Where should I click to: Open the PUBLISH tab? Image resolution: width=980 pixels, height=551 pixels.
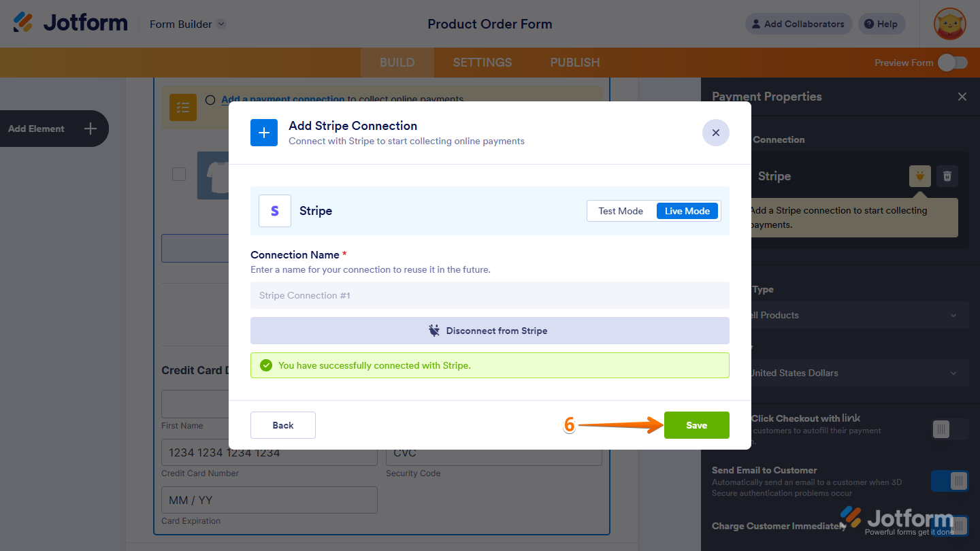click(574, 62)
